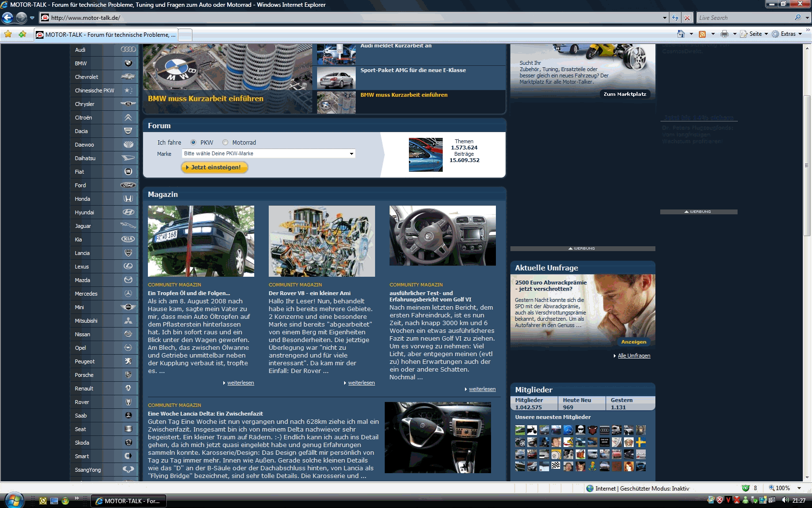Click into the Live Search input field
Screen dimensions: 812x508
click(x=745, y=18)
